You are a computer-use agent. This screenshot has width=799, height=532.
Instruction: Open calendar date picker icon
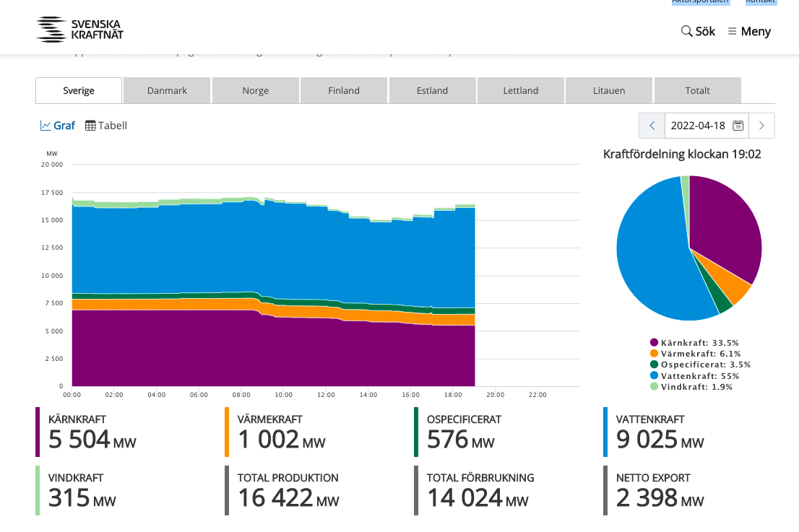tap(738, 125)
